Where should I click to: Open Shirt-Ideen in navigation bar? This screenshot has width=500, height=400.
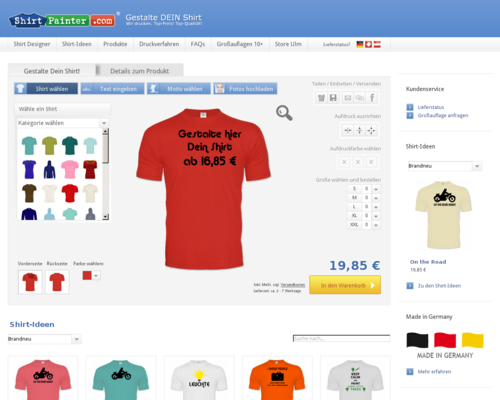(x=76, y=44)
